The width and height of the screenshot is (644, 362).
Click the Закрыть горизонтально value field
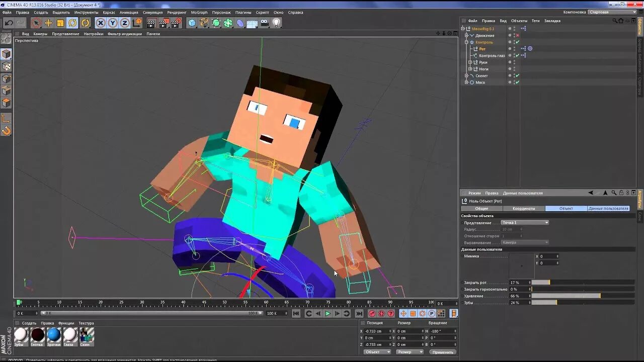click(520, 289)
